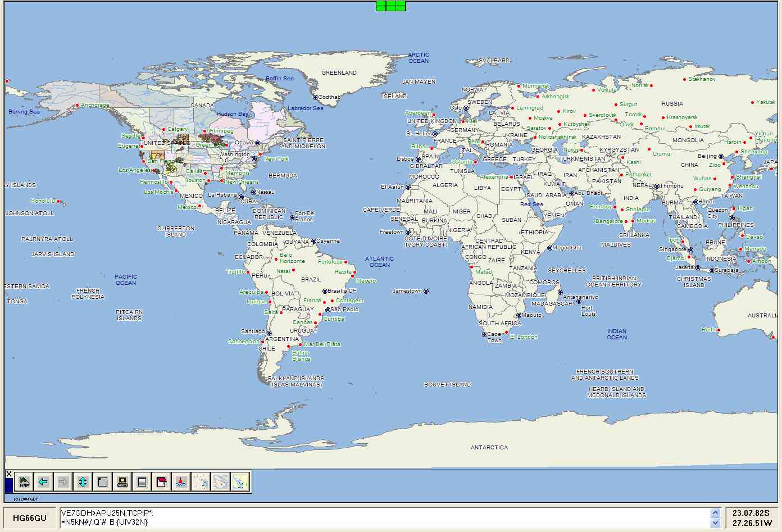Click the Murmansk city label

536,87
